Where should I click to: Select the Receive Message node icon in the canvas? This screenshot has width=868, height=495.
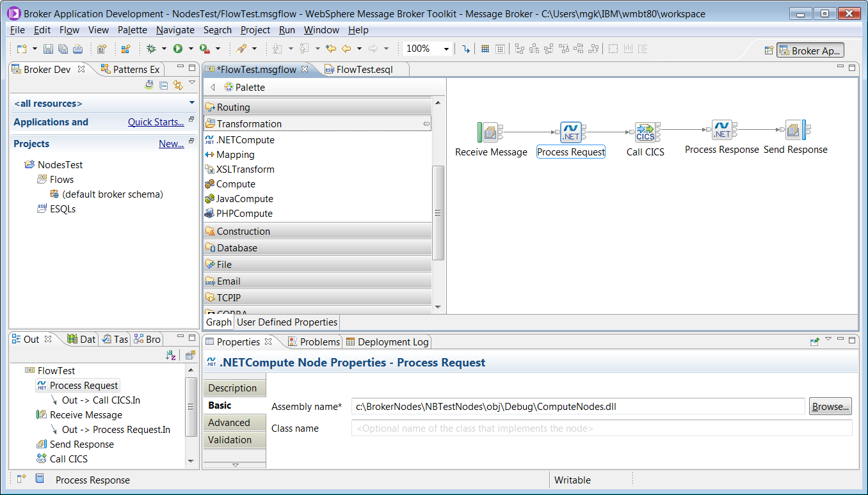[490, 132]
